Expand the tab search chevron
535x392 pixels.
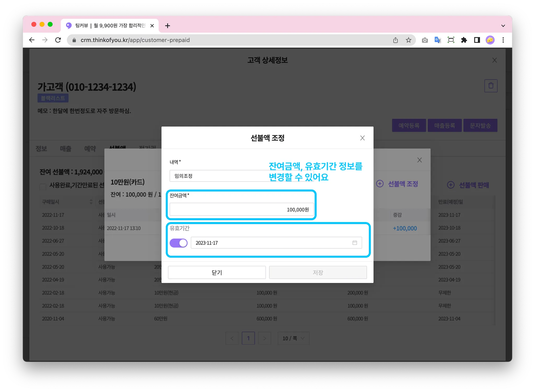coord(503,26)
